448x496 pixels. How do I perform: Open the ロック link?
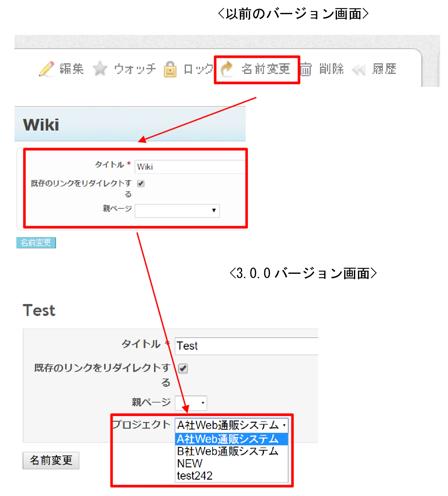199,69
